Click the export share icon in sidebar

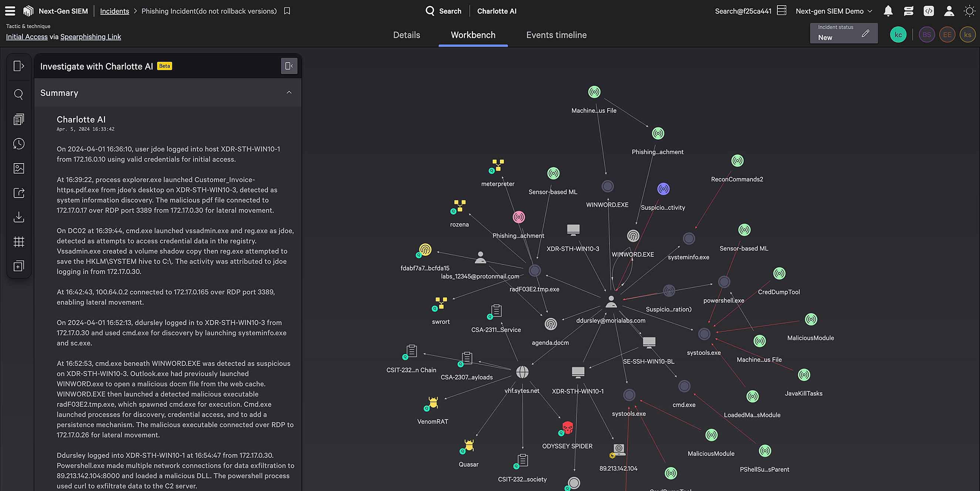[x=18, y=193]
